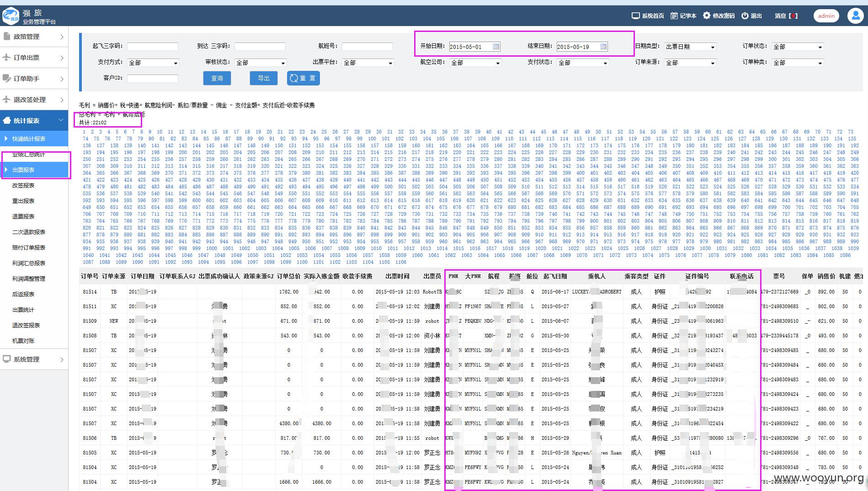Viewport: 868px width, 491px height.
Task: Click the 政策管理 document icon
Action: click(7, 37)
